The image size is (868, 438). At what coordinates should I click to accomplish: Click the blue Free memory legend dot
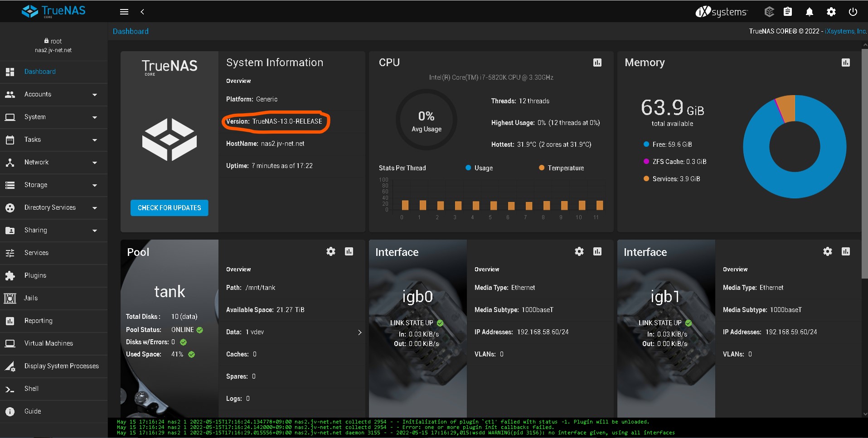(x=646, y=144)
